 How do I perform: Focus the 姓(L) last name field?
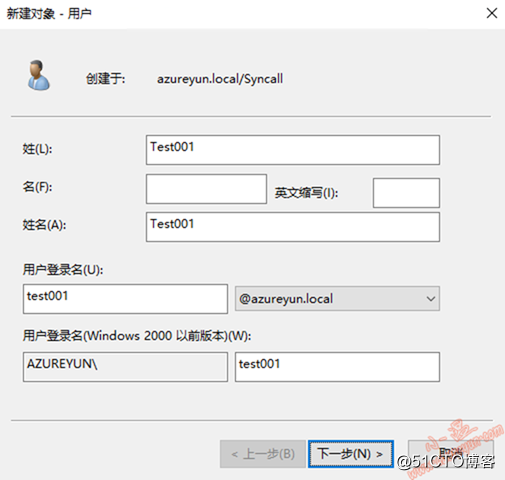click(293, 150)
